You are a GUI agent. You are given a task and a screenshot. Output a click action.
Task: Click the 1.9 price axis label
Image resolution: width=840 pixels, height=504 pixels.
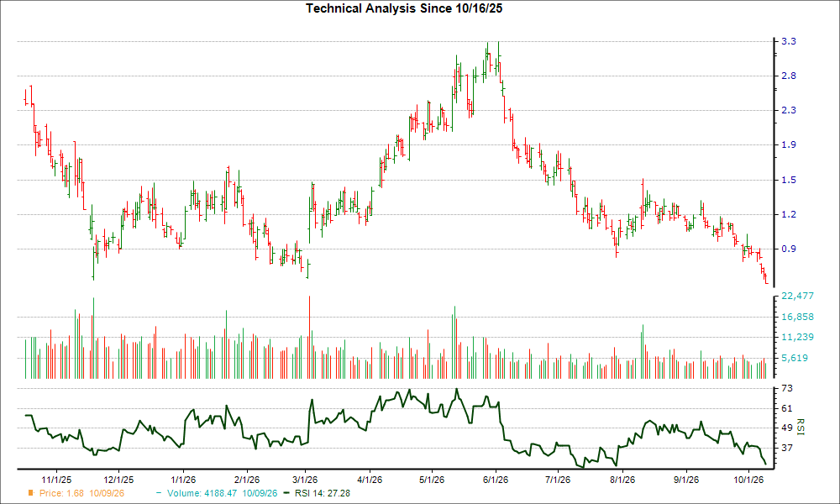[x=789, y=144]
